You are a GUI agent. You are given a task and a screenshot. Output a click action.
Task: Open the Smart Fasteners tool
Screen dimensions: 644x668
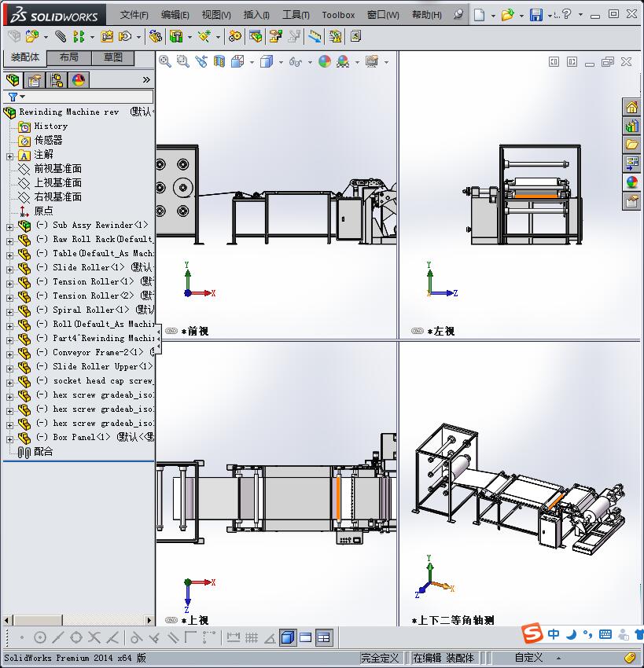pos(107,37)
